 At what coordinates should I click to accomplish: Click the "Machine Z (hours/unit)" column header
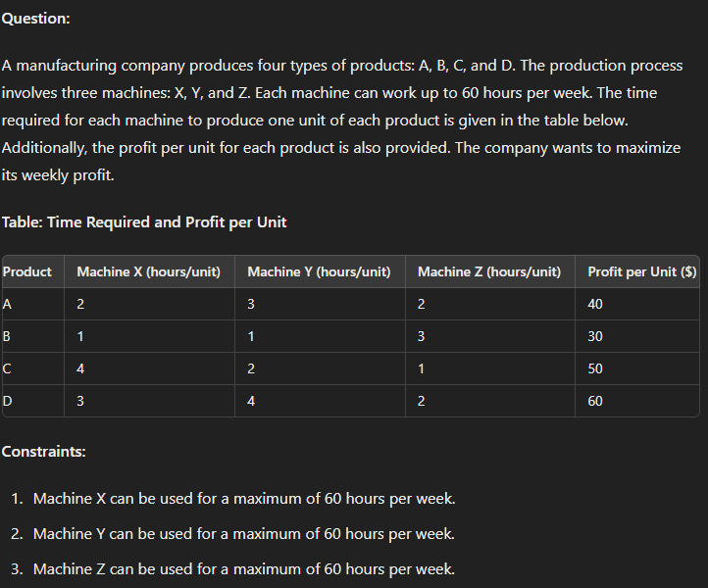(489, 271)
